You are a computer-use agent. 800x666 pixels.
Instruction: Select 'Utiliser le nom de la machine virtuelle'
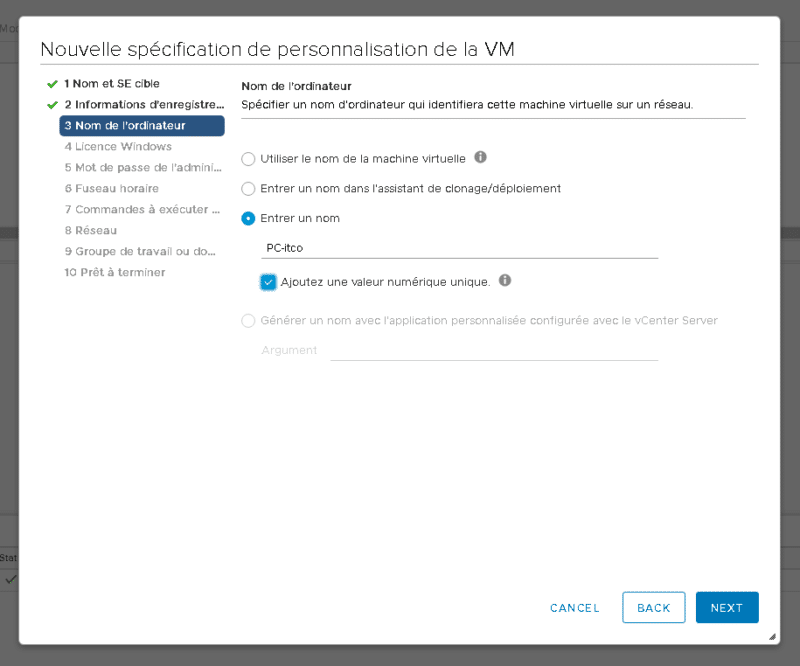pos(249,159)
